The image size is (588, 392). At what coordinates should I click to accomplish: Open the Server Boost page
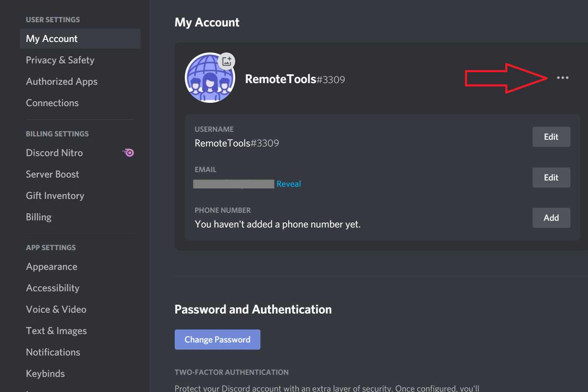click(52, 174)
